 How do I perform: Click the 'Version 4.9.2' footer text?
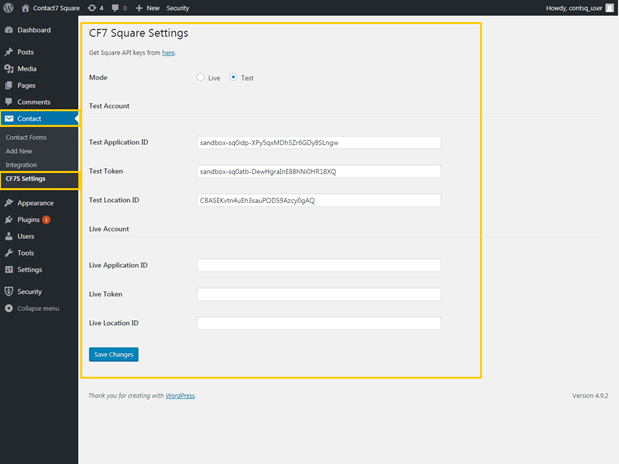tap(590, 395)
